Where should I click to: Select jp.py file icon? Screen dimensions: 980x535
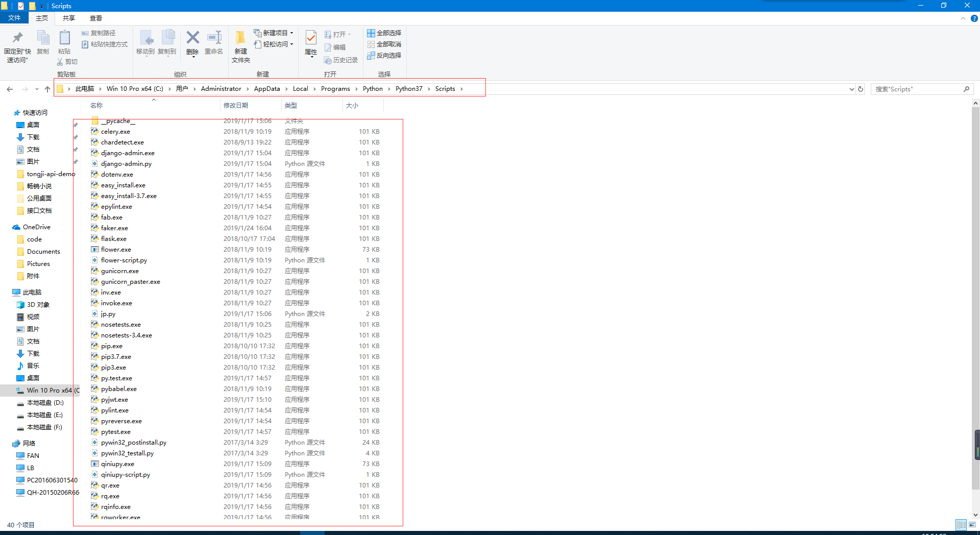(95, 314)
